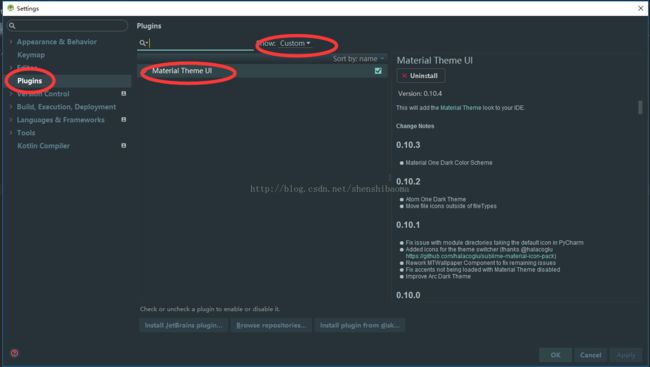Viewport: 650px width, 367px height.
Task: Click the Version Control project-level badge icon
Action: 124,94
